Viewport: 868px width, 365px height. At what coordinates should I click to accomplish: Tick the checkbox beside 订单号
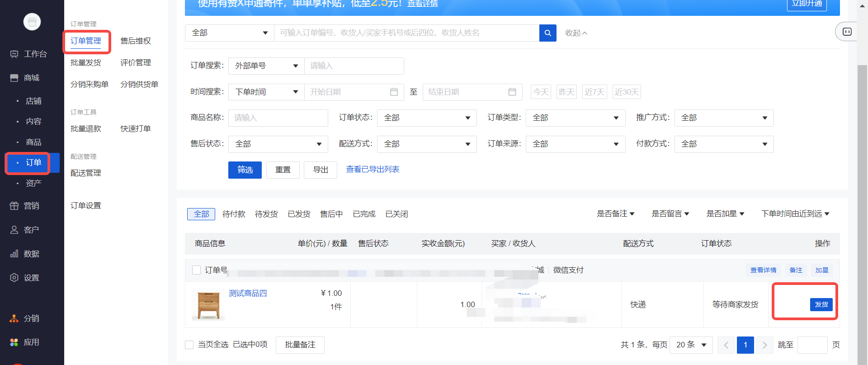coord(197,270)
